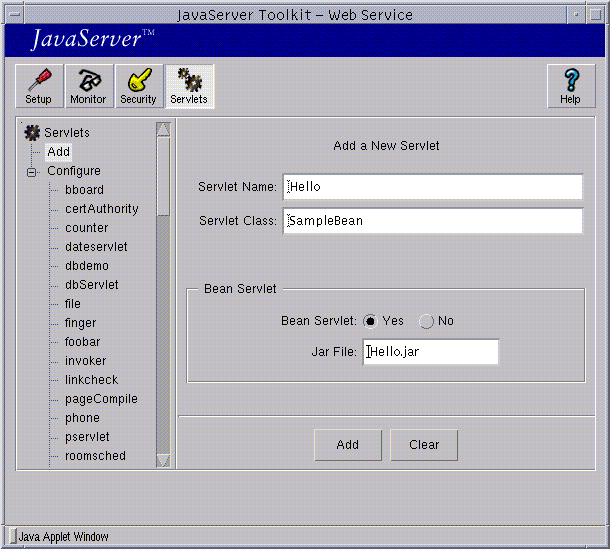Open the Security key toolbar icon

[139, 86]
